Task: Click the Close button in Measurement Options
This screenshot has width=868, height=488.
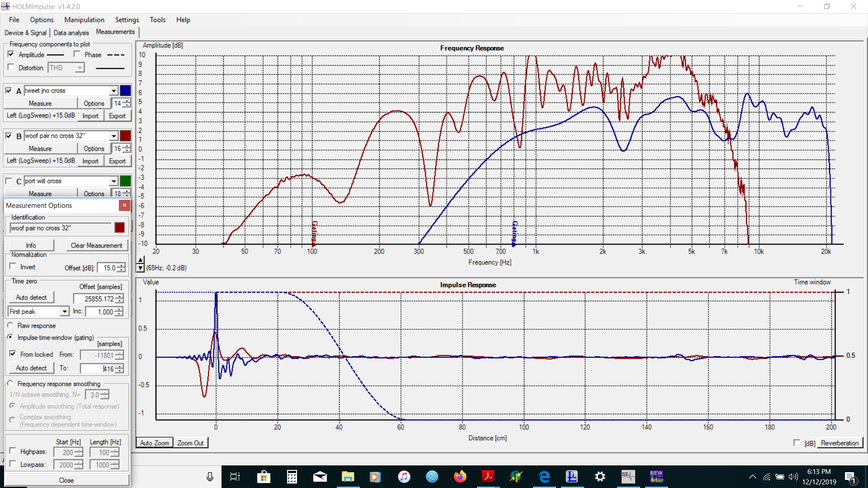Action: click(x=66, y=480)
